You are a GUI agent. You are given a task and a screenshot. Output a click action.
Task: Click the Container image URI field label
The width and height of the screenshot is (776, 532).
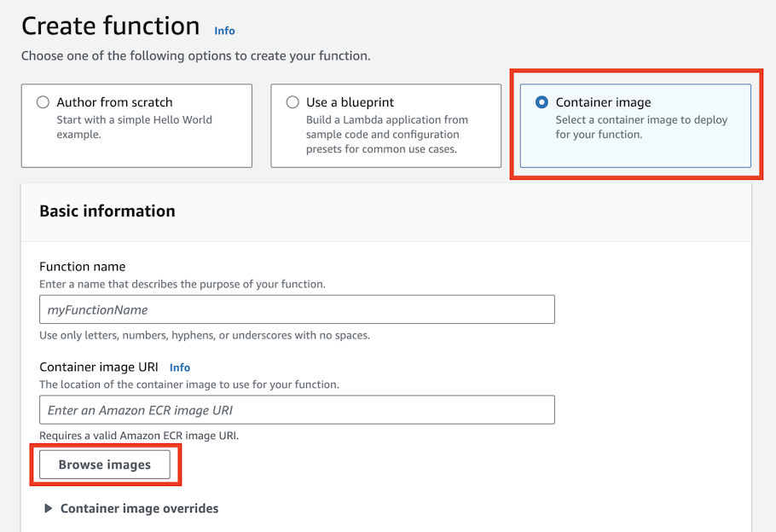tap(99, 367)
